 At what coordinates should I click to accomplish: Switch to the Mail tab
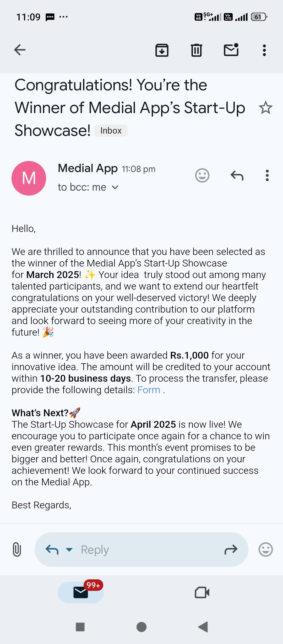[81, 592]
